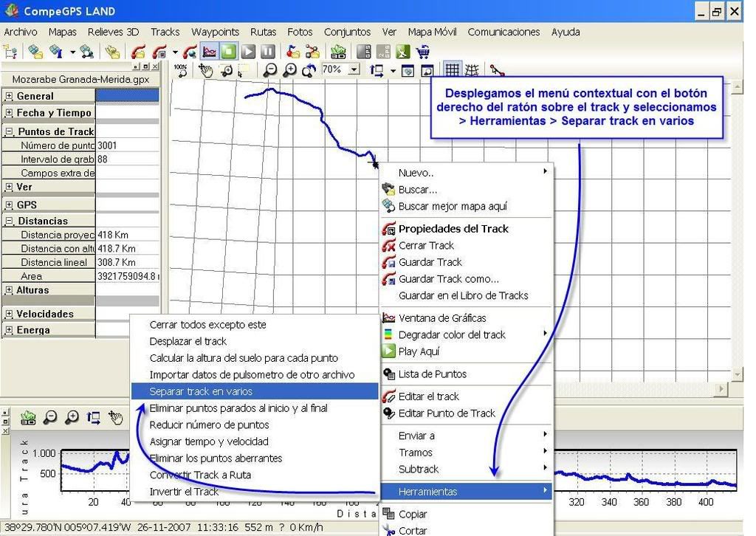Screen dimensions: 756x536
Task: Open the Herramientas submenu entry
Action: [467, 492]
